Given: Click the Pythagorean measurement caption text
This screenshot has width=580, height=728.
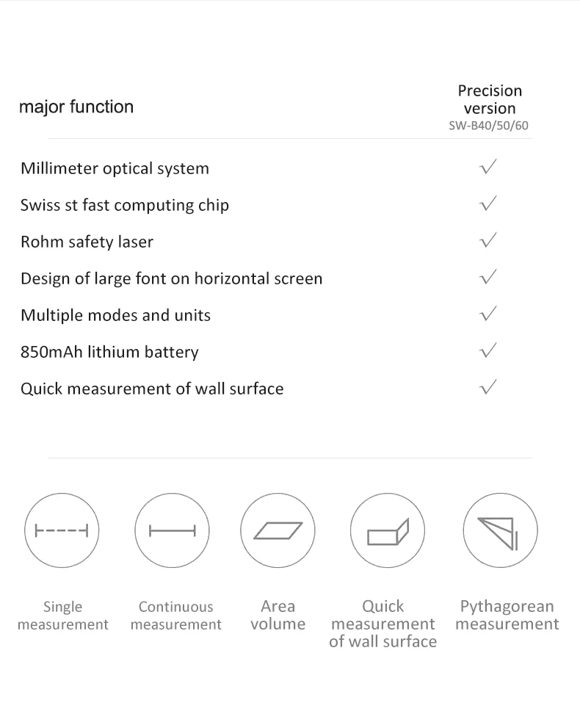Looking at the screenshot, I should click(x=507, y=615).
